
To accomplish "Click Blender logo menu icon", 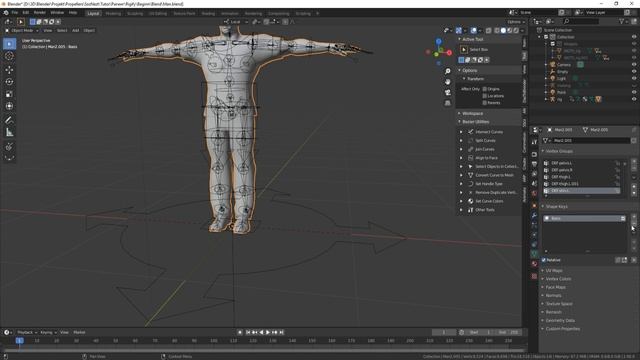I will [6, 13].
